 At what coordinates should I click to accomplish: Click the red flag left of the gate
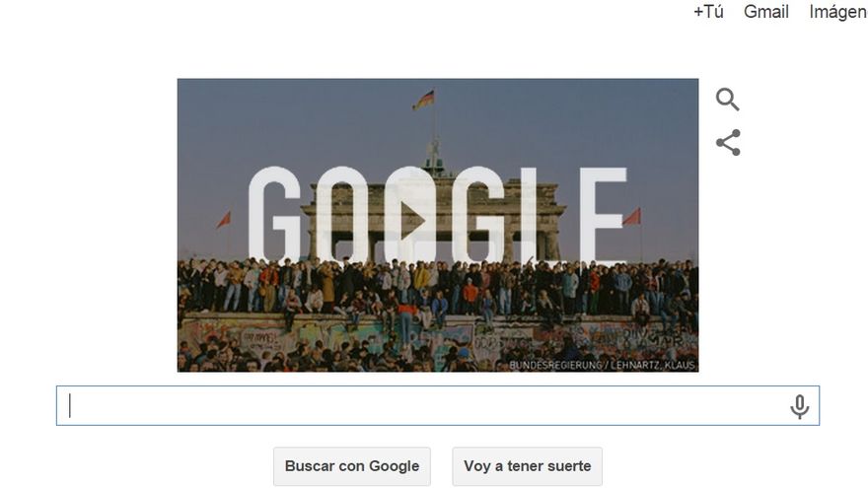pyautogui.click(x=224, y=220)
